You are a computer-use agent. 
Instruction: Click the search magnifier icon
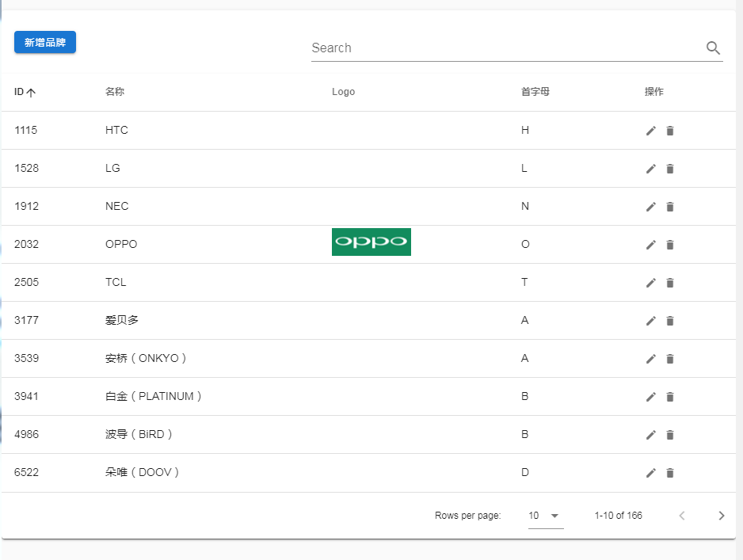point(713,48)
